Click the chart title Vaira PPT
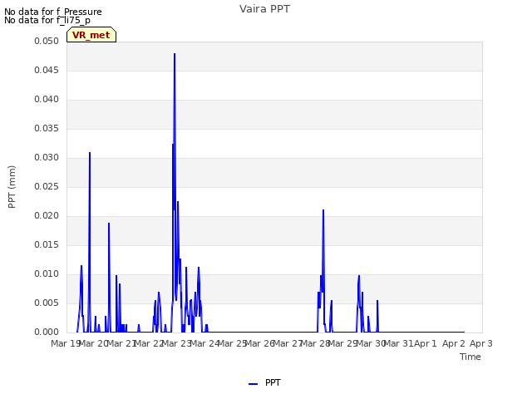This screenshot has height=399, width=532. tap(264, 9)
